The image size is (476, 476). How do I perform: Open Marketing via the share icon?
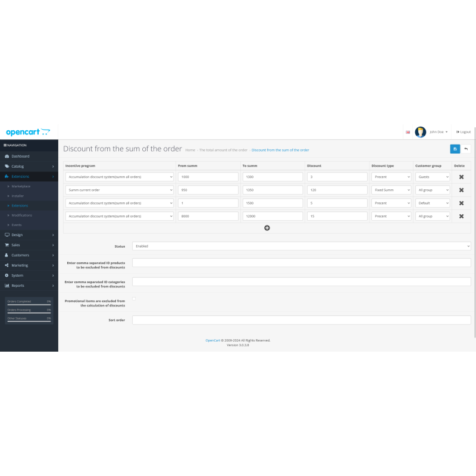7,265
